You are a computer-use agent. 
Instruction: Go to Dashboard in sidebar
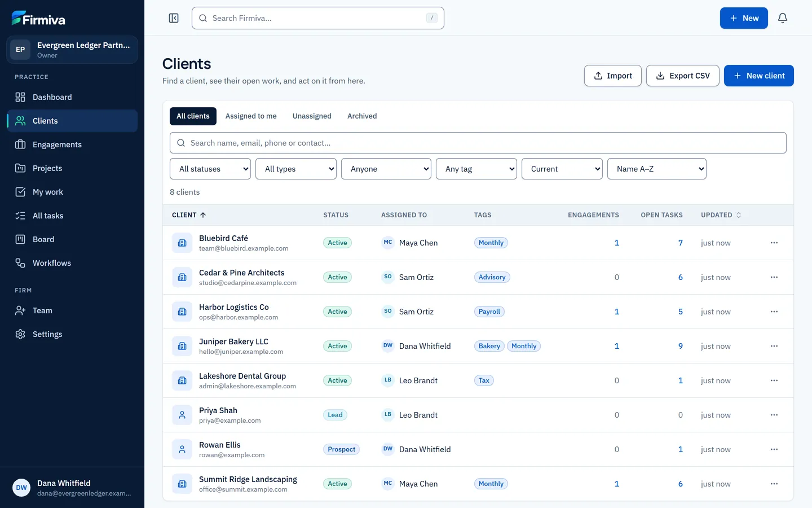click(x=72, y=97)
